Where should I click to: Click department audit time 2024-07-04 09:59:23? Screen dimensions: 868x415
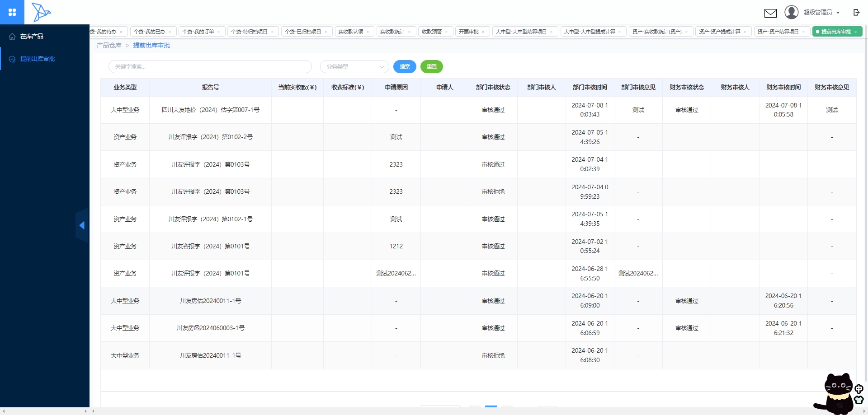pos(590,191)
